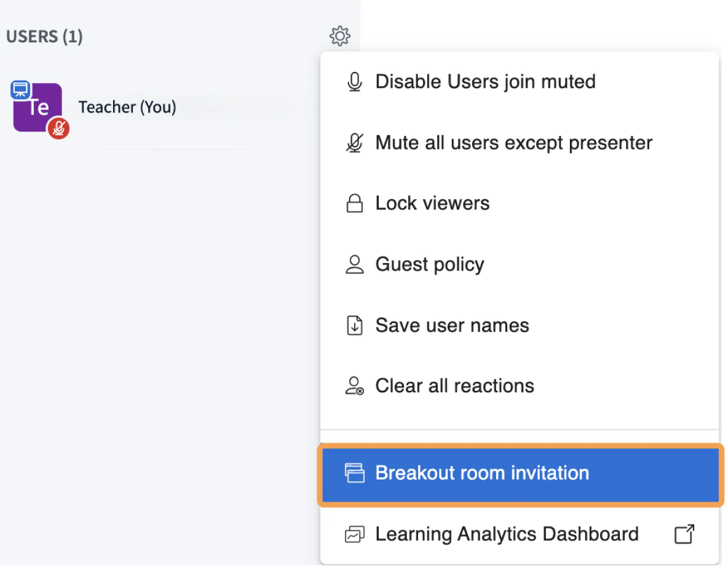
Task: Click the padlock icon beside Lock viewers
Action: 354,204
